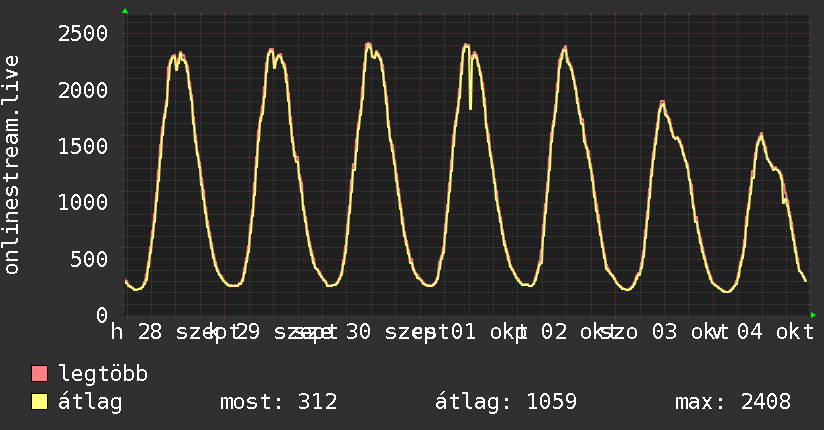Click the 2000 y-axis label
The height and width of the screenshot is (430, 824).
point(83,90)
